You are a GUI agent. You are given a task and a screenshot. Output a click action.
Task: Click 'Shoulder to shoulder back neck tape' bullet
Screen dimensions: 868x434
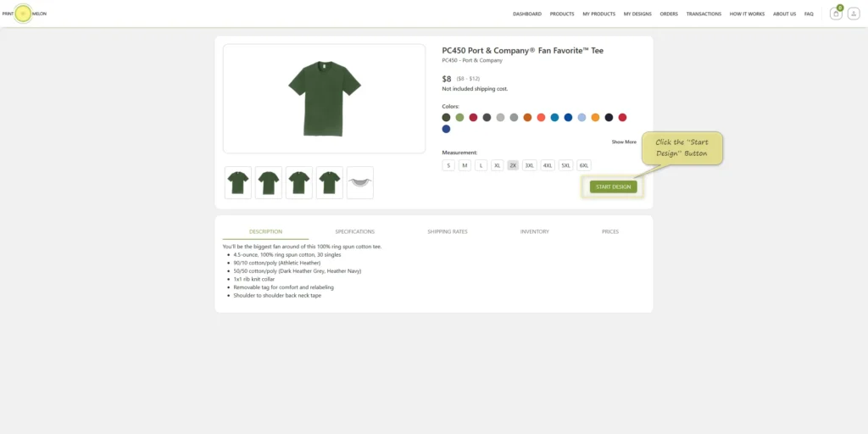(277, 296)
